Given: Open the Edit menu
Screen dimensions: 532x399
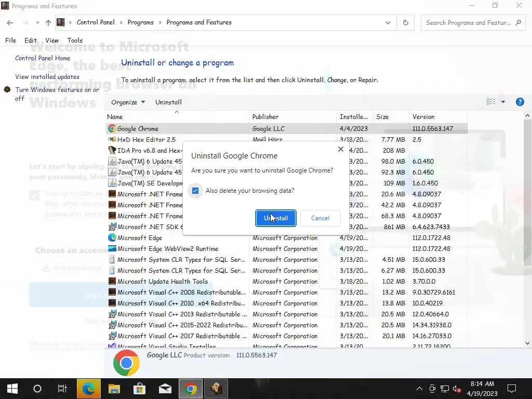Looking at the screenshot, I should [x=30, y=41].
